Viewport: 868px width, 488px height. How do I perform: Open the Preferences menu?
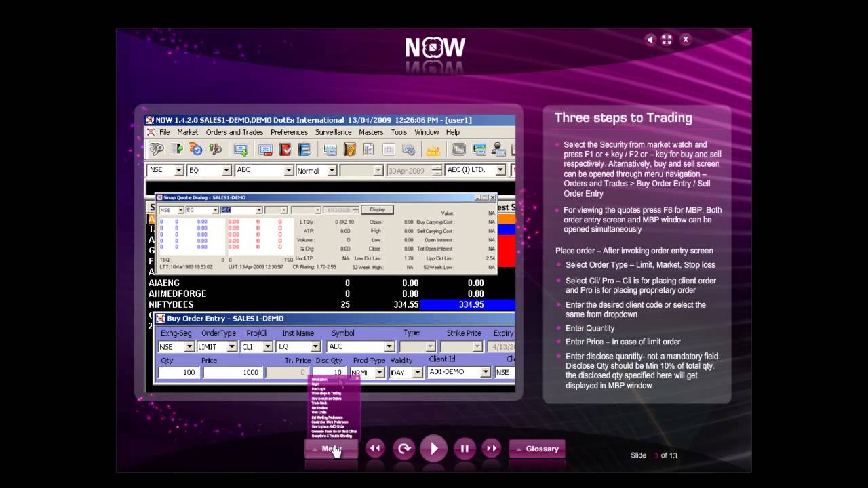pyautogui.click(x=289, y=132)
